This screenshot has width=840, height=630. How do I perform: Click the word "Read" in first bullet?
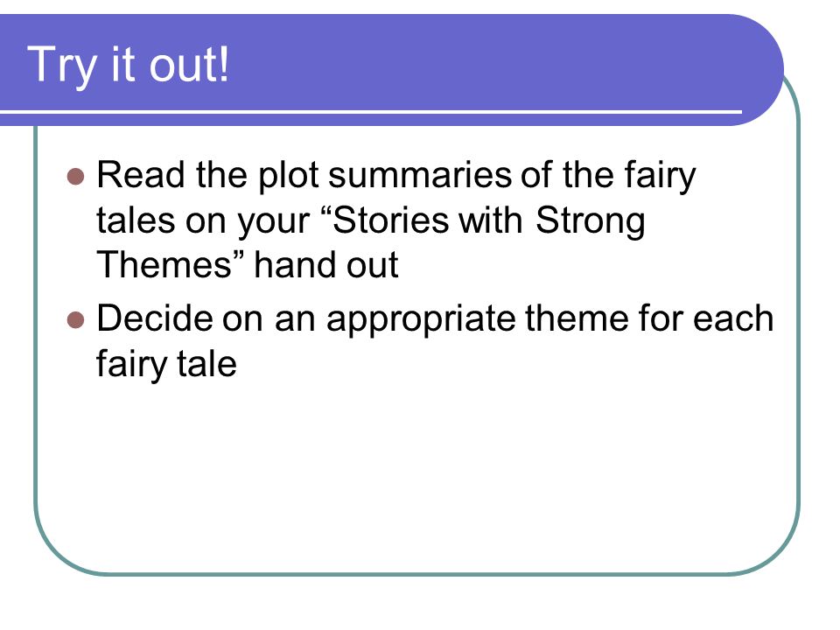142,175
